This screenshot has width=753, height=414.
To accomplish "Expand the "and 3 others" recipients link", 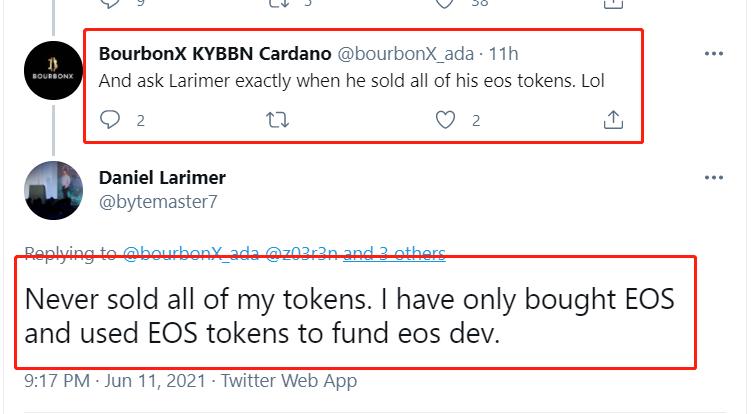I will click(x=394, y=254).
